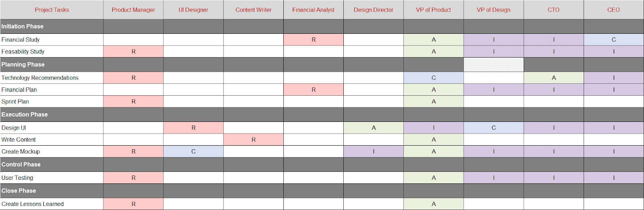Click the Write Content R cell under Content Writer
Viewport: 644px width, 210px height.
click(x=254, y=140)
